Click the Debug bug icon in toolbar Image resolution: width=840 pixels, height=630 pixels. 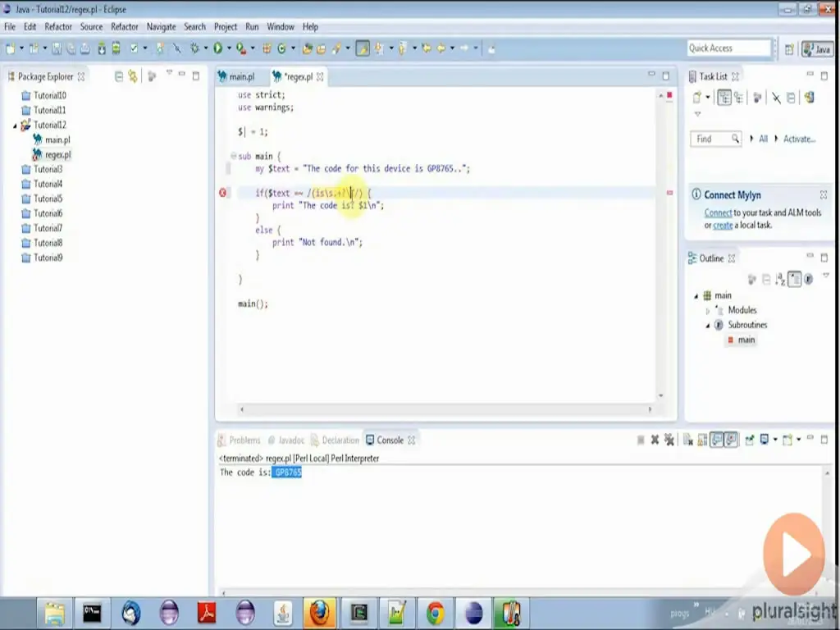195,48
